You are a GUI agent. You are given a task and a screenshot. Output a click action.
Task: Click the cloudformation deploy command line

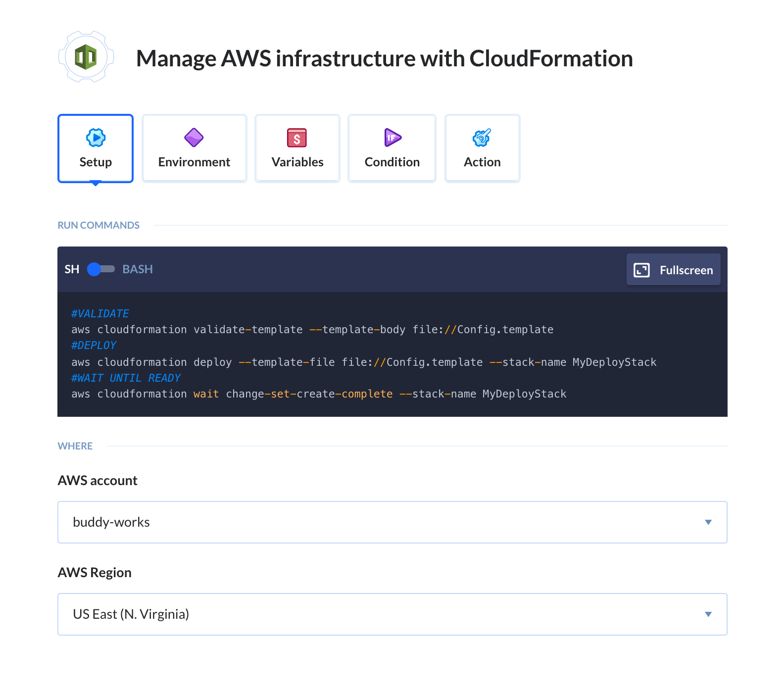(364, 362)
